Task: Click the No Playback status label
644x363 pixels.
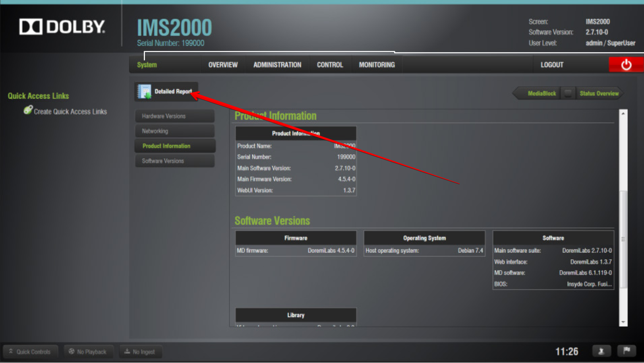Action: click(x=92, y=352)
